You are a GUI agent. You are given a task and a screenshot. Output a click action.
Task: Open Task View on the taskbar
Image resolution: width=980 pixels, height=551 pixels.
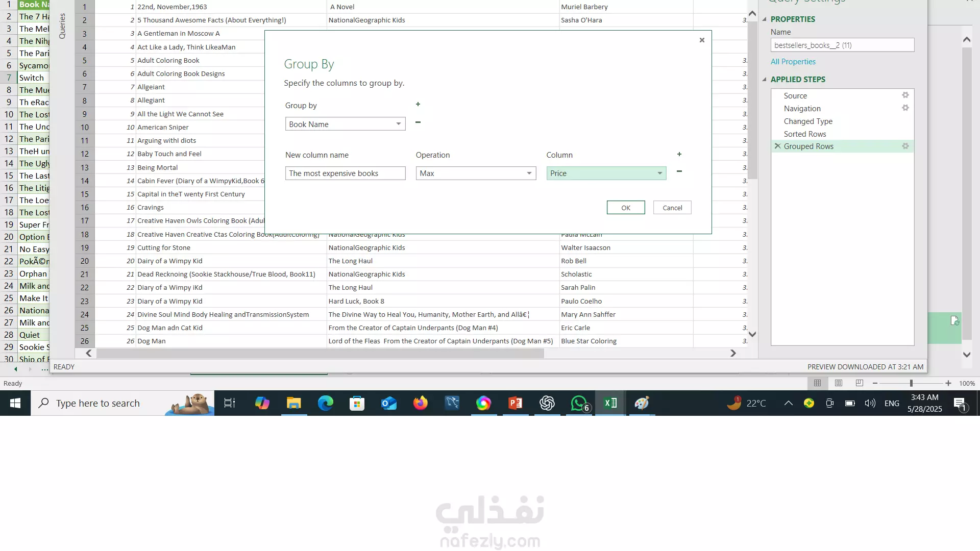[x=230, y=403]
